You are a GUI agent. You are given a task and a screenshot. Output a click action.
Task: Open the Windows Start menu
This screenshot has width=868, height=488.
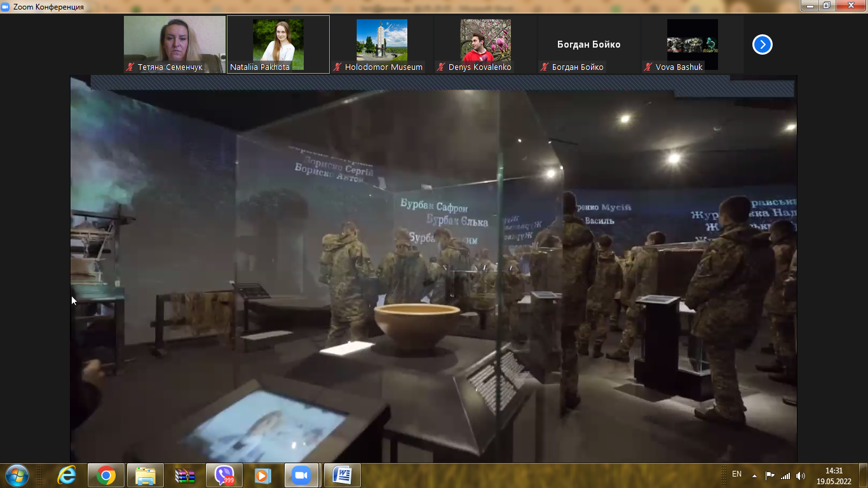tap(17, 475)
